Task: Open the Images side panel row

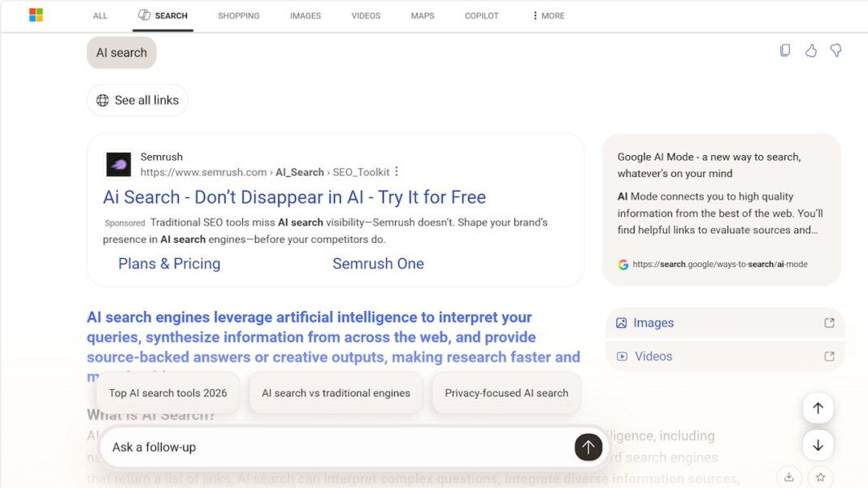Action: (x=725, y=322)
